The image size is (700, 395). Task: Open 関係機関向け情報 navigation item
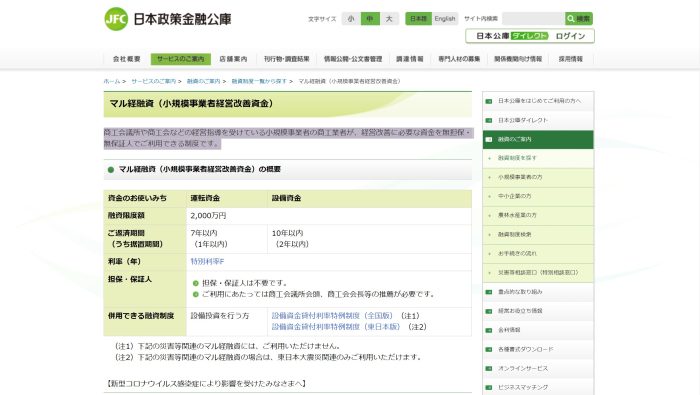pos(518,59)
